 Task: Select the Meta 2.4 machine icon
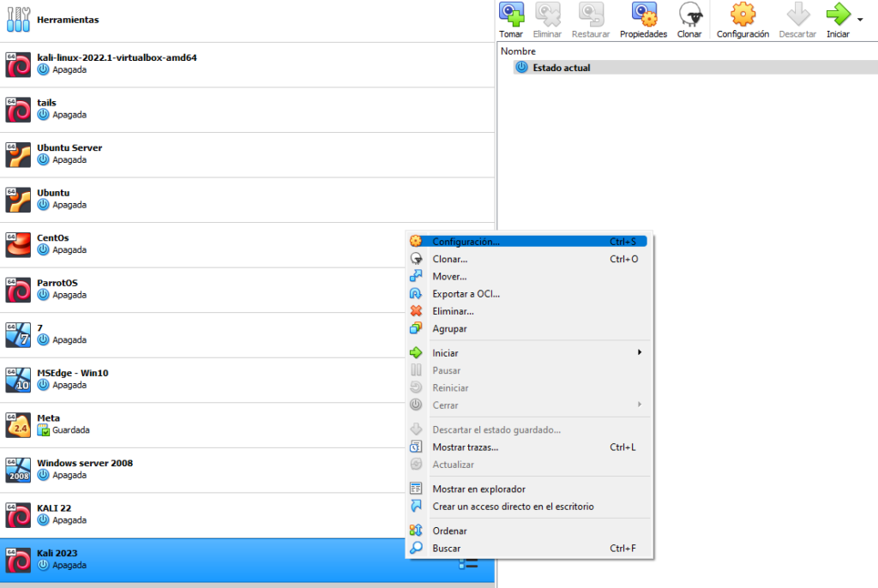18,425
